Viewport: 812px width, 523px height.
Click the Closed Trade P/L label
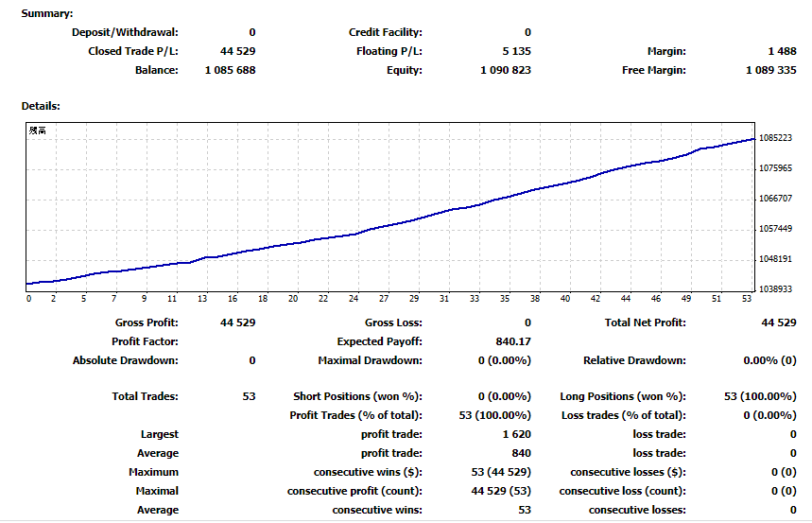tap(133, 51)
